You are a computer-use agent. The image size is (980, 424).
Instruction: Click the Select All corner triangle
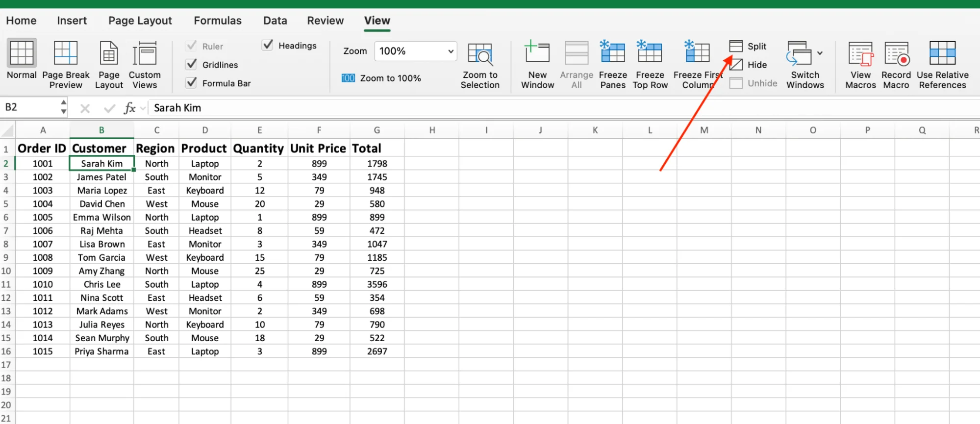tap(8, 130)
